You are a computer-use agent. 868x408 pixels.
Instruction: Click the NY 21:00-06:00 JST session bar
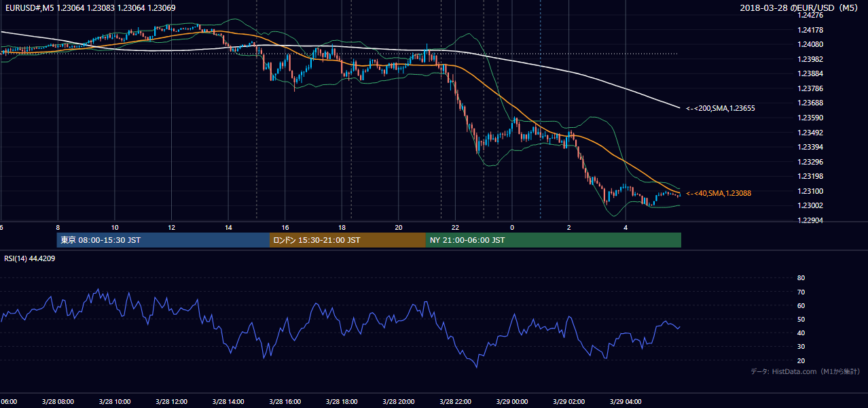point(553,240)
